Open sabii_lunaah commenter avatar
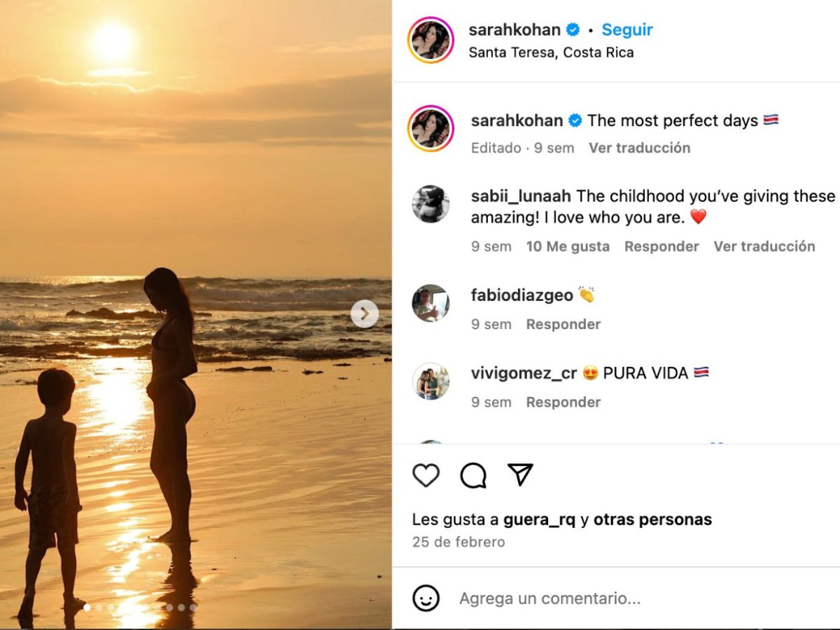840x630 pixels. (x=430, y=204)
